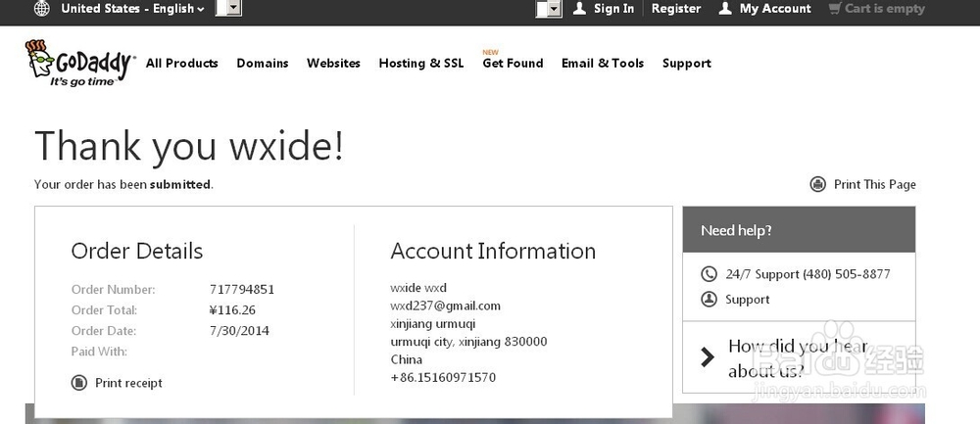Open the Domains menu
980x424 pixels.
pyautogui.click(x=263, y=63)
